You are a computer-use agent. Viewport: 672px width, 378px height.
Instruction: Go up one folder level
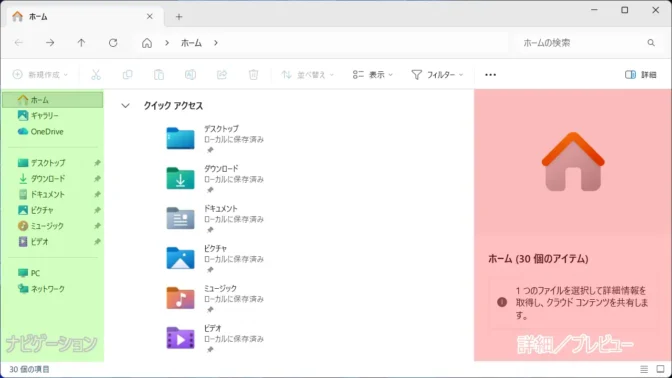81,43
